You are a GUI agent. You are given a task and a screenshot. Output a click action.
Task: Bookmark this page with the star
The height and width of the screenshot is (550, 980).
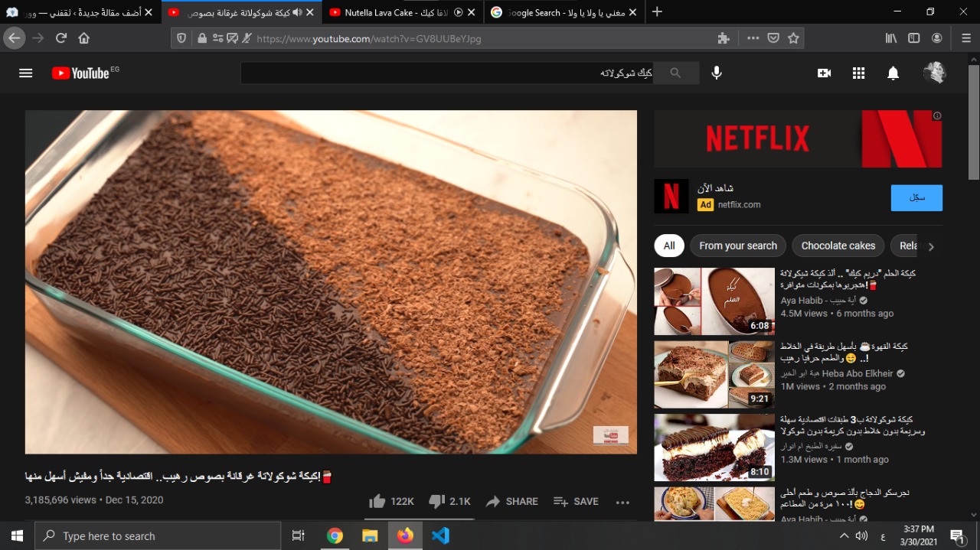click(x=793, y=38)
